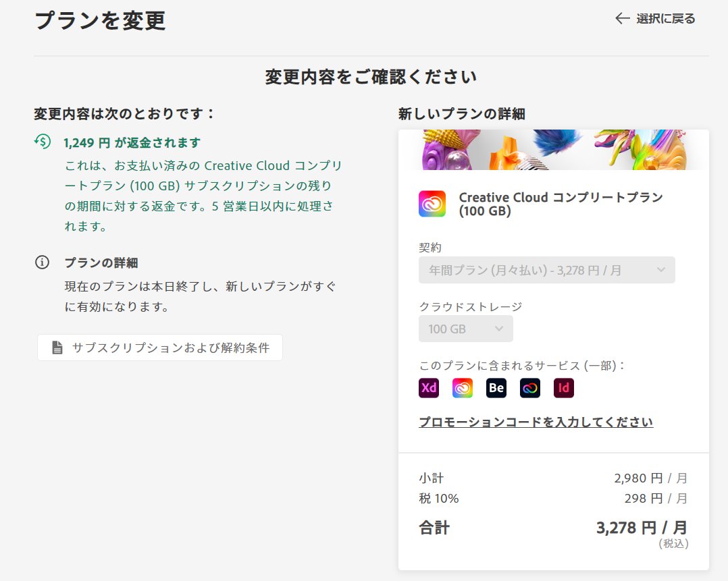Click the 変更内容は次のとおりです heading
The width and height of the screenshot is (728, 581).
[124, 113]
